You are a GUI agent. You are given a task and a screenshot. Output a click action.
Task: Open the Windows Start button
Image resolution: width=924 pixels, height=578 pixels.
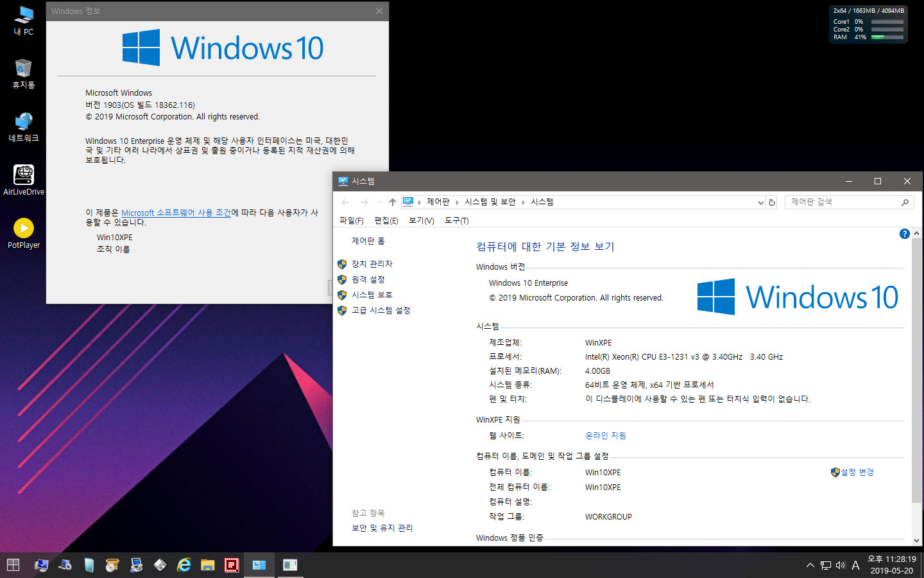click(x=13, y=565)
